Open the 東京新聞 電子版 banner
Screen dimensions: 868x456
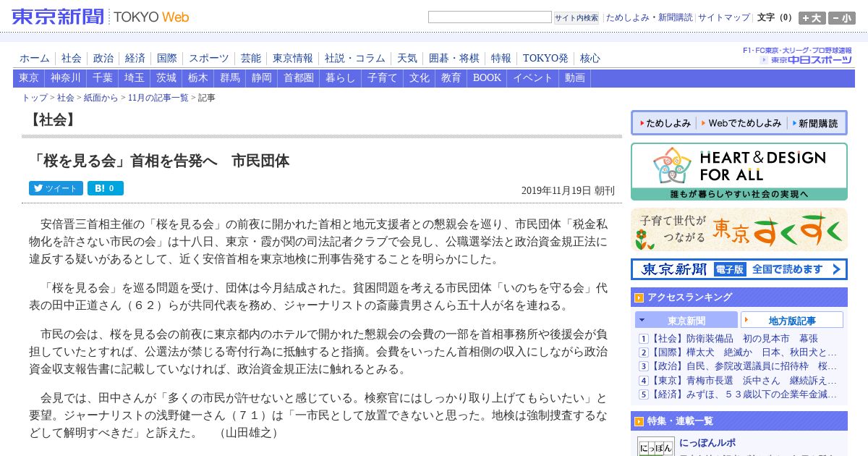click(739, 269)
